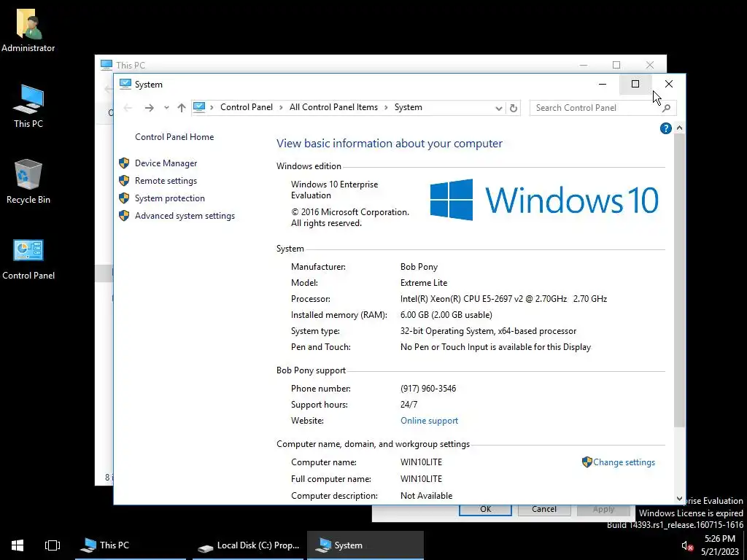Image resolution: width=747 pixels, height=560 pixels.
Task: Click the muted volume tray icon
Action: coord(687,545)
